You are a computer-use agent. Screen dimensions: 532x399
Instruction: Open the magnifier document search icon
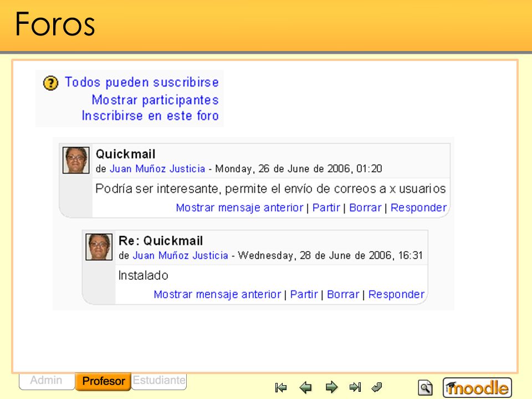(425, 388)
